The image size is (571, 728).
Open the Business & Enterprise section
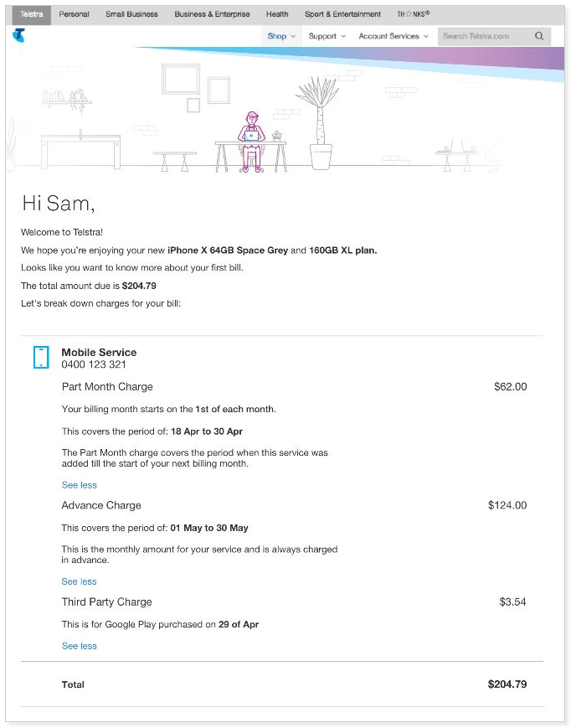point(210,14)
